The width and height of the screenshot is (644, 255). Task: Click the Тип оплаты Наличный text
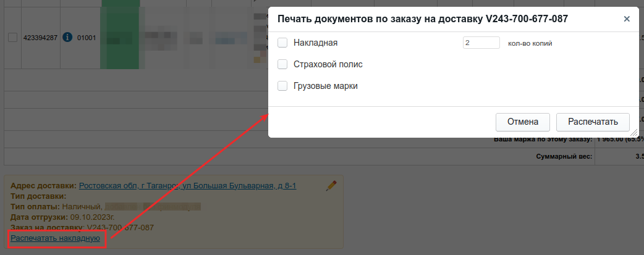(56, 207)
